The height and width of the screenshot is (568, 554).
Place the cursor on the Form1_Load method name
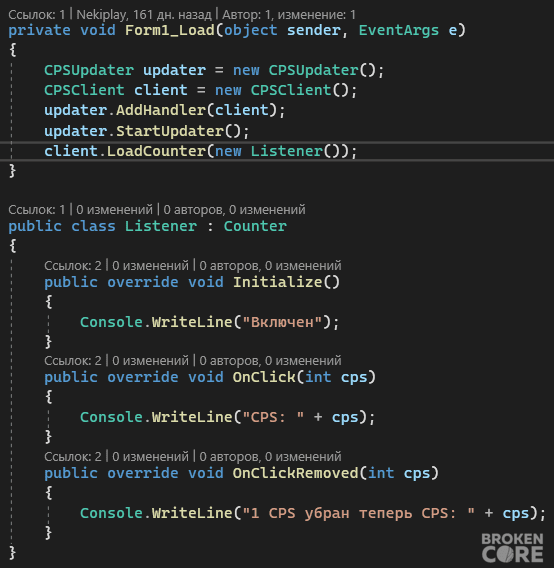click(170, 30)
